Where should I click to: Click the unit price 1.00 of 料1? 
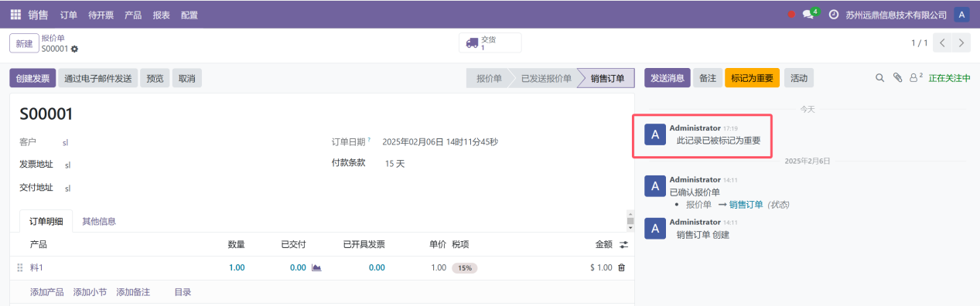pyautogui.click(x=438, y=267)
